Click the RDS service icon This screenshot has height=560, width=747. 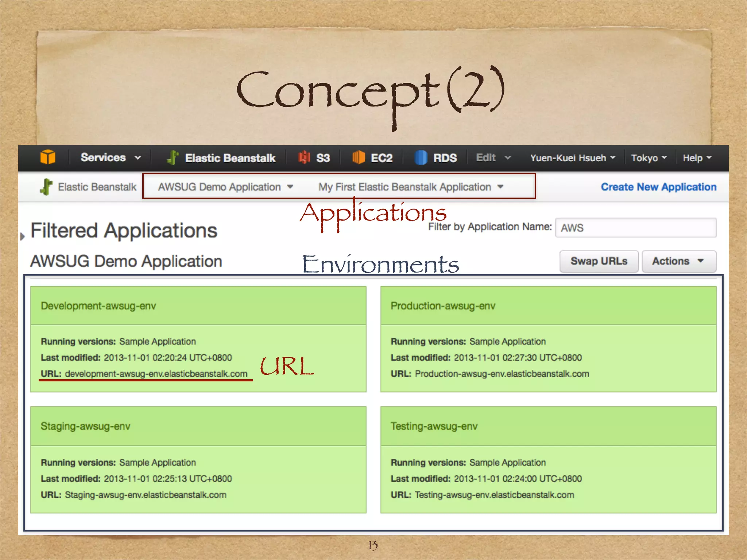pyautogui.click(x=421, y=157)
